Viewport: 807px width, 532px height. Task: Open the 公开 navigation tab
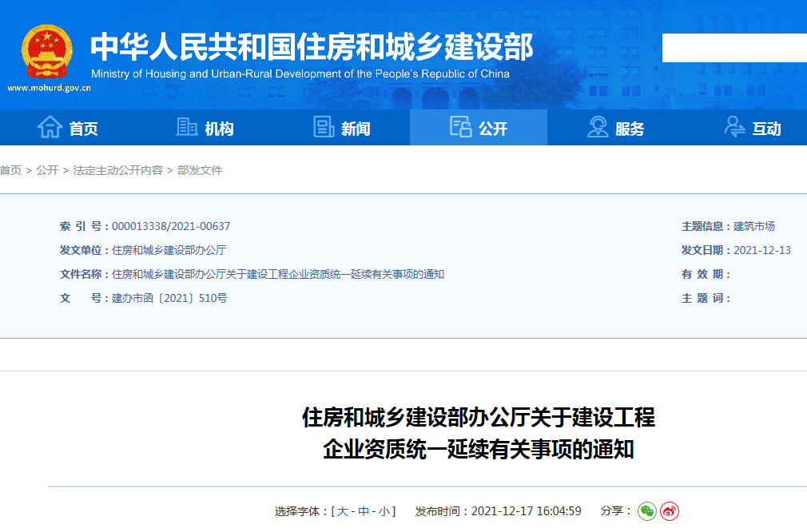pos(479,127)
